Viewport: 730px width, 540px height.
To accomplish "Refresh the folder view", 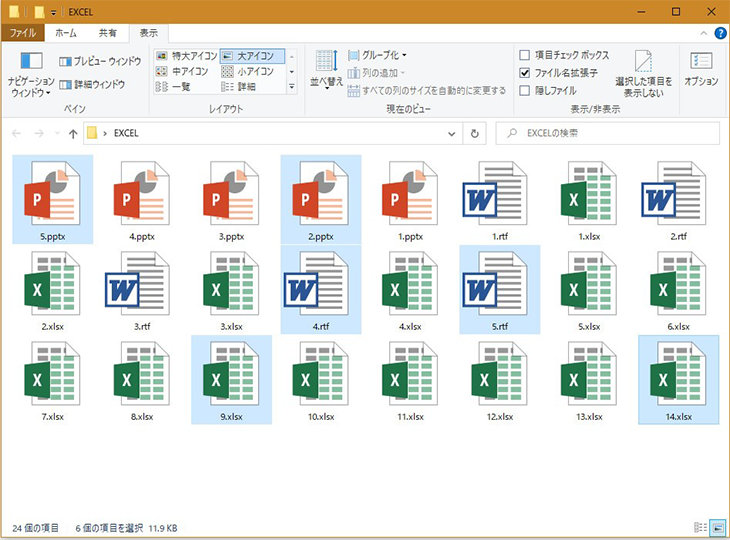I will tap(474, 134).
